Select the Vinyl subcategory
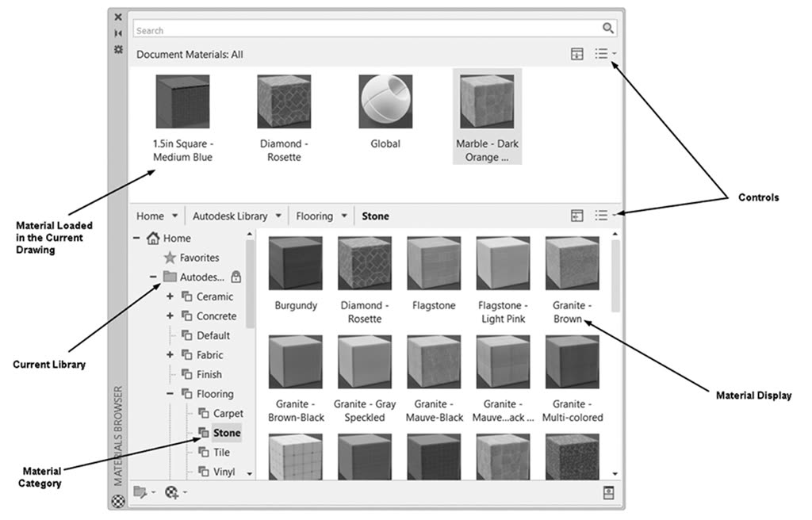The image size is (812, 520). [x=224, y=472]
